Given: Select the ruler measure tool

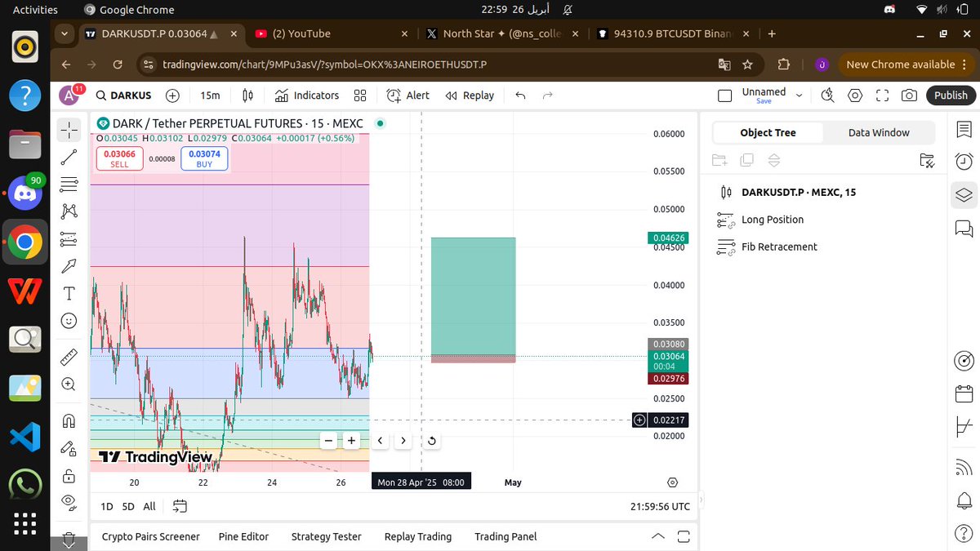Looking at the screenshot, I should coord(69,357).
